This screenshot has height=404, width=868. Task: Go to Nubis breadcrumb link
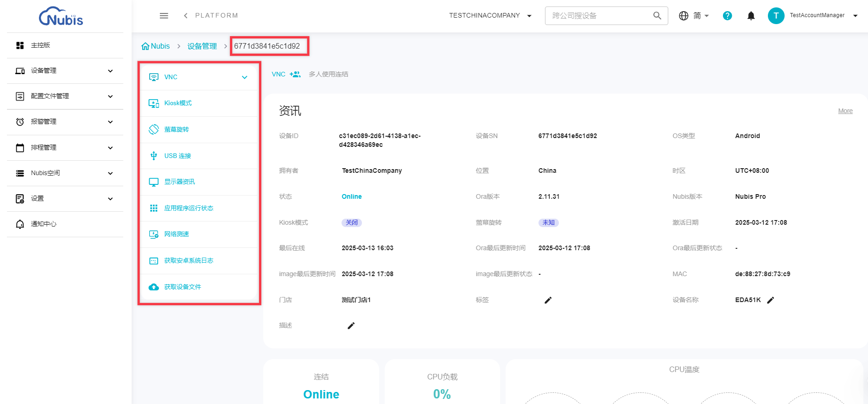pos(160,46)
